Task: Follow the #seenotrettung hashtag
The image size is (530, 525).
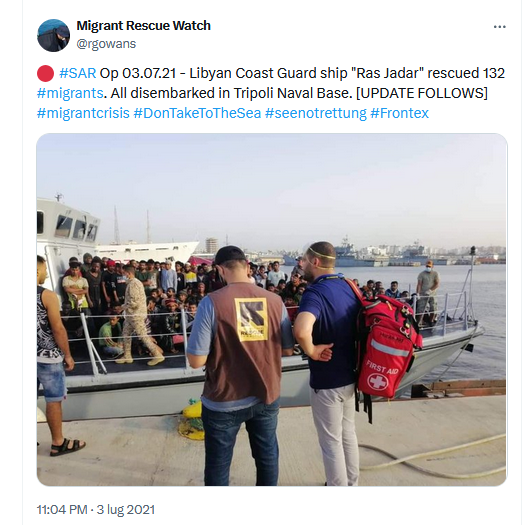Action: point(316,113)
